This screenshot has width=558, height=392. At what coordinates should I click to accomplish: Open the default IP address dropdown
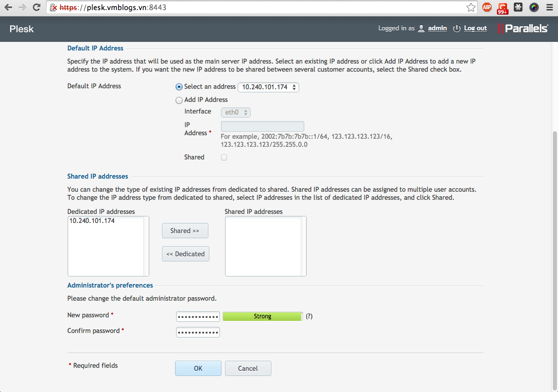coord(268,87)
